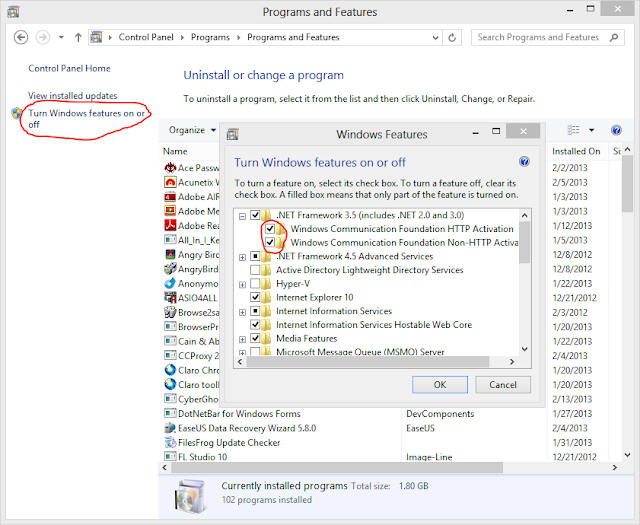Click Programs breadcrumb

(210, 37)
